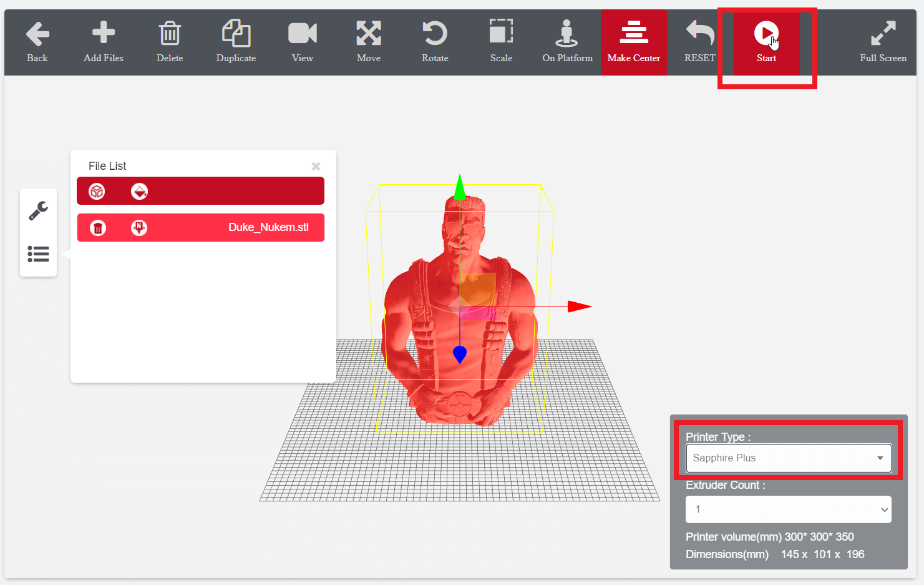Click the round icon beside Duke_Nukem.stl trash icon
The height and width of the screenshot is (585, 924).
click(x=139, y=228)
